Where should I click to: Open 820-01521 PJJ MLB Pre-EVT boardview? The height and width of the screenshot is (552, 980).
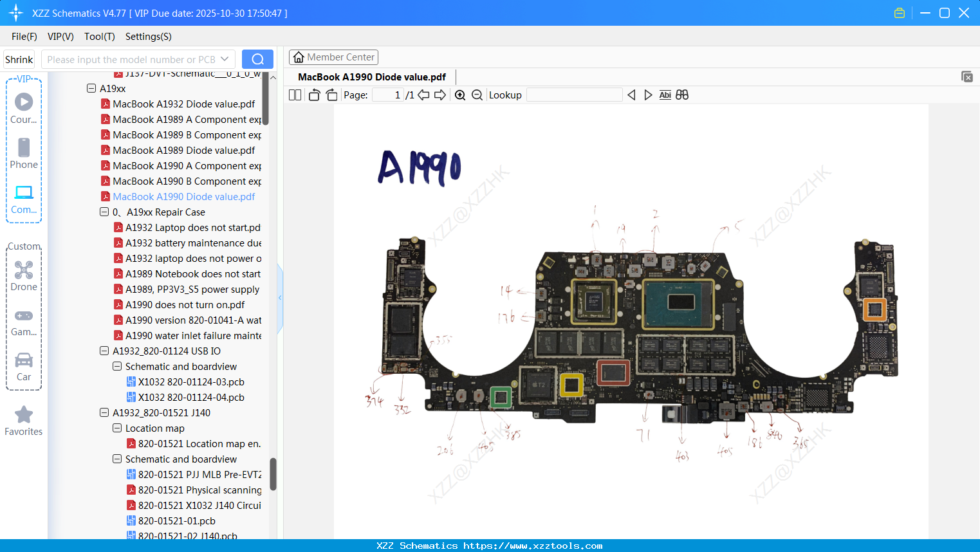194,474
